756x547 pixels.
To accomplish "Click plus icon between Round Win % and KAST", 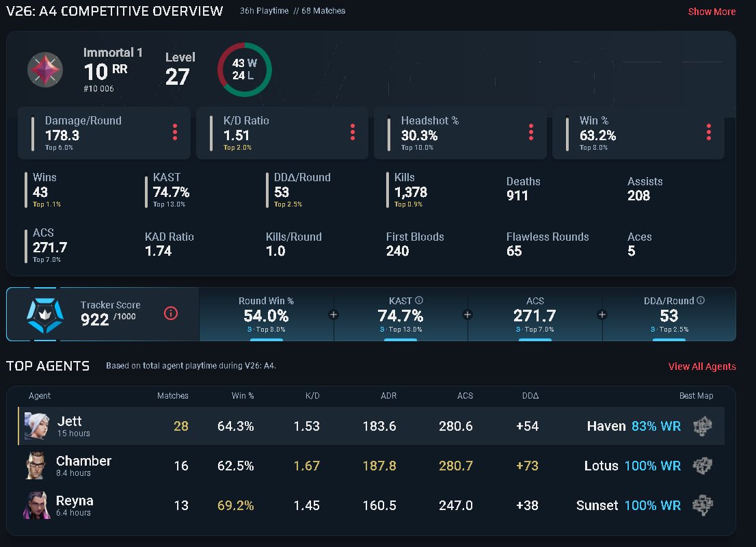I will pyautogui.click(x=333, y=315).
